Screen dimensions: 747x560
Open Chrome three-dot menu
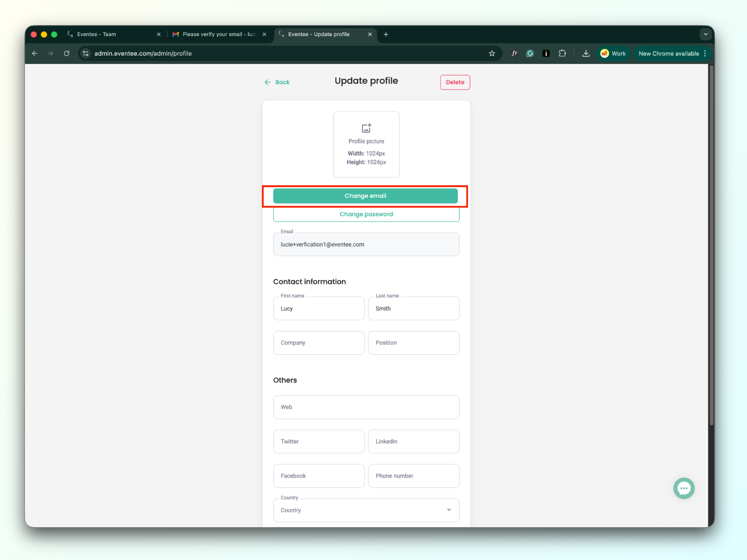point(705,54)
